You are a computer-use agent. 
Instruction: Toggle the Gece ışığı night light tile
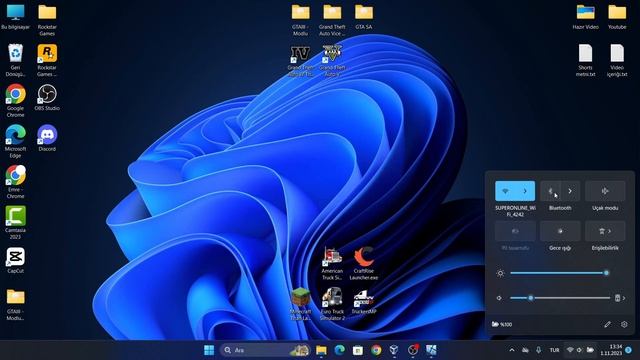(x=560, y=231)
